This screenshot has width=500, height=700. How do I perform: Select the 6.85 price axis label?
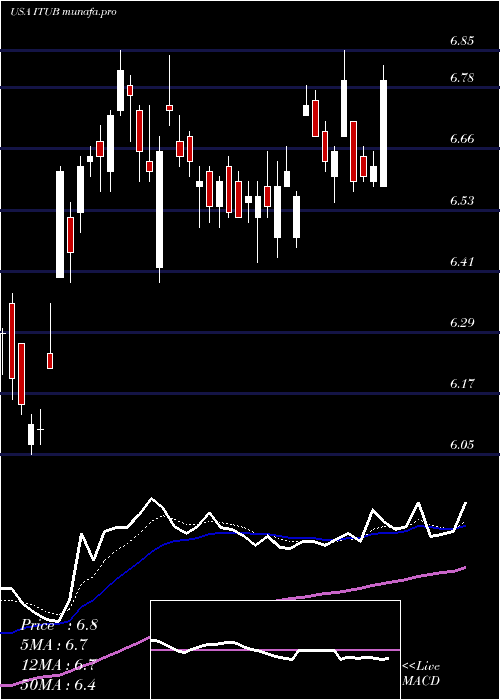pyautogui.click(x=462, y=41)
